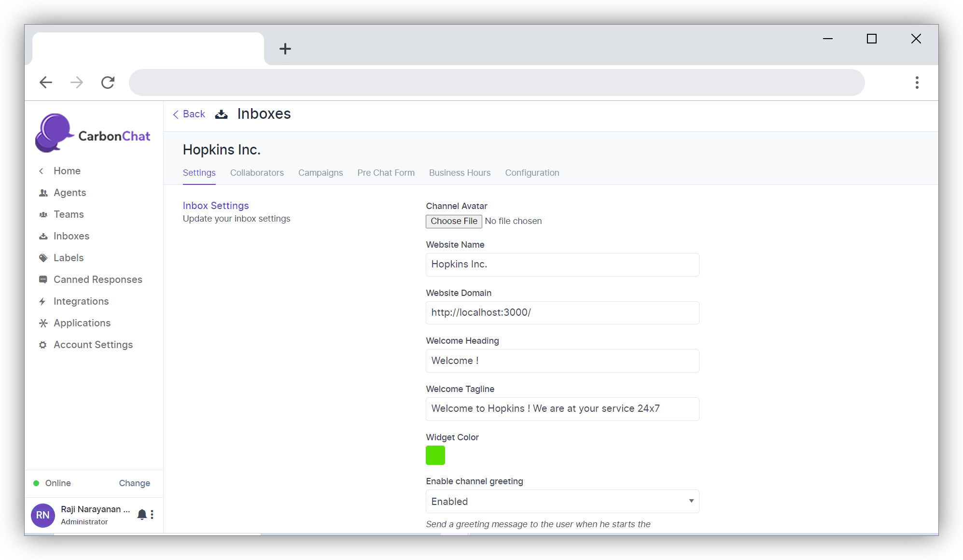Click the Canned Responses icon
This screenshot has height=560, width=963.
43,280
